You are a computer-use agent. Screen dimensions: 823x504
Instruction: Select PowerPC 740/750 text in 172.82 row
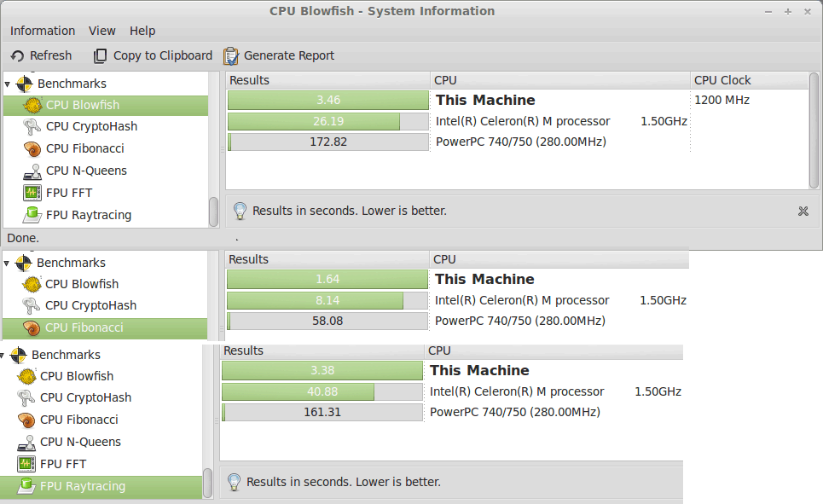coord(521,142)
